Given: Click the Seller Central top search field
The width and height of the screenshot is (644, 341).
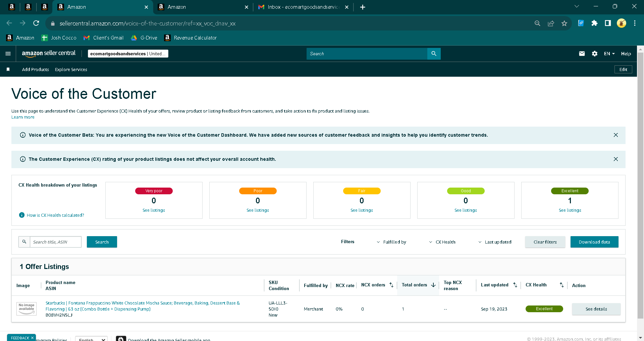Looking at the screenshot, I should (x=367, y=54).
